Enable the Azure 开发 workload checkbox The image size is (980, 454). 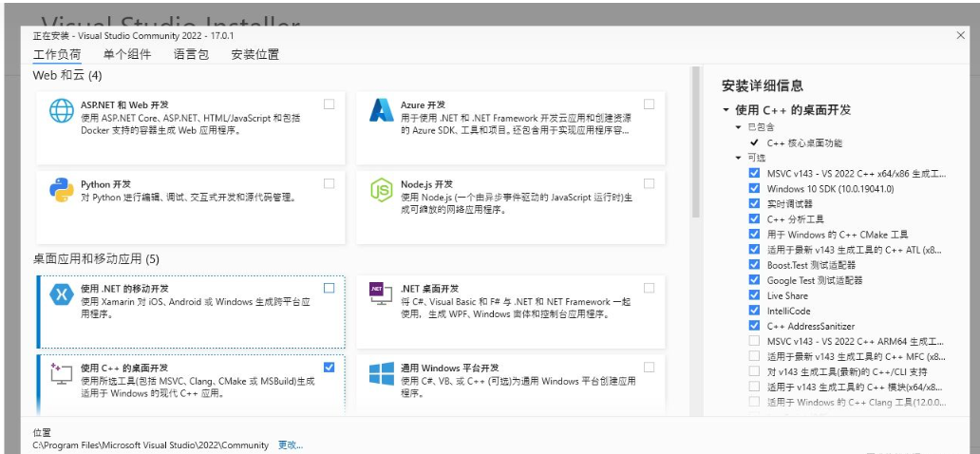point(649,104)
